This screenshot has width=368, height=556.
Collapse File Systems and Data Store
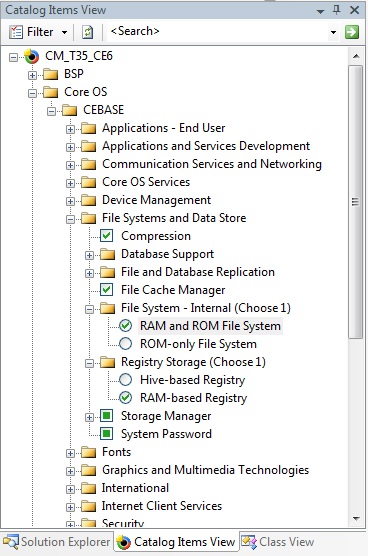pyautogui.click(x=70, y=219)
